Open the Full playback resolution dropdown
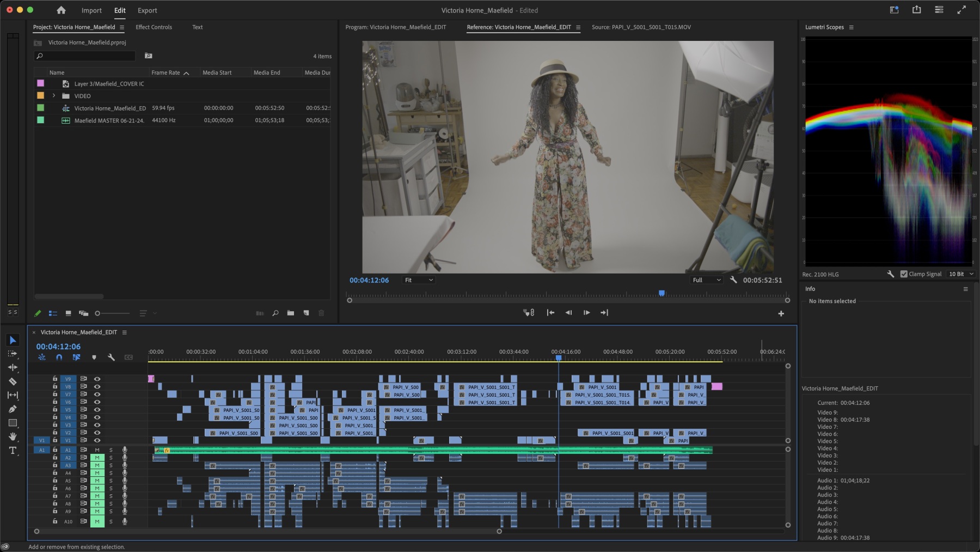The width and height of the screenshot is (980, 552). click(706, 280)
